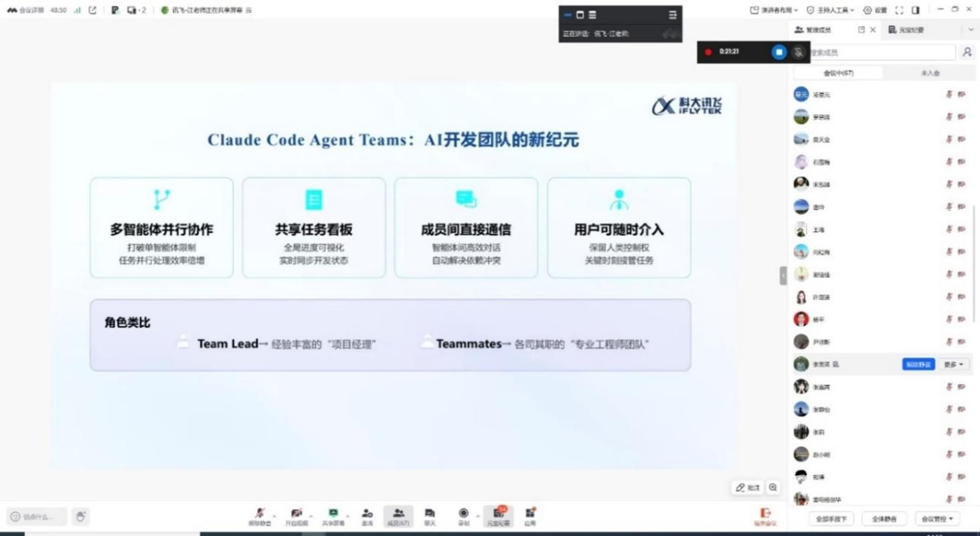Click the raise hand icon
The height and width of the screenshot is (536, 980).
click(x=81, y=516)
